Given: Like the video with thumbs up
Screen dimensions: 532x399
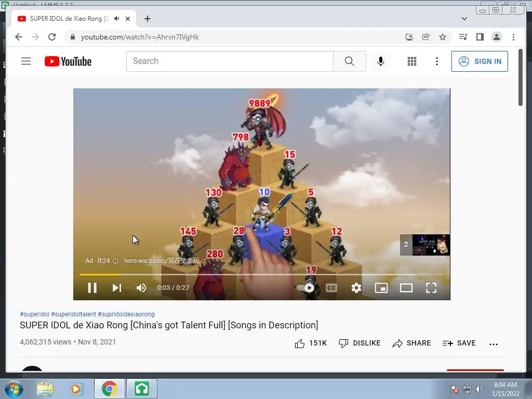Looking at the screenshot, I should pos(311,343).
